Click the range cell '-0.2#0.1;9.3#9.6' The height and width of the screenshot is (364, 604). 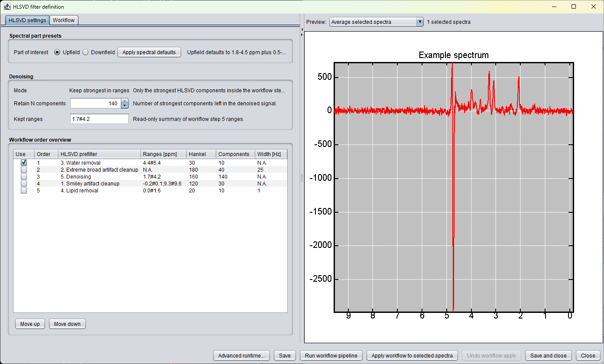(163, 183)
